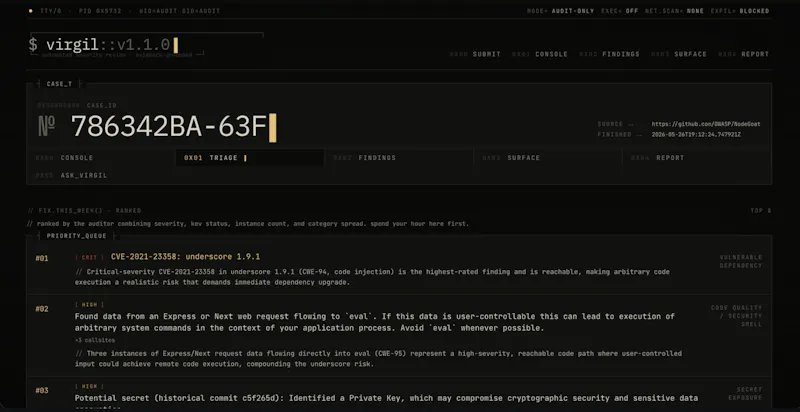Click the HIGH badge on finding #03
This screenshot has height=412, width=800.
pos(89,387)
